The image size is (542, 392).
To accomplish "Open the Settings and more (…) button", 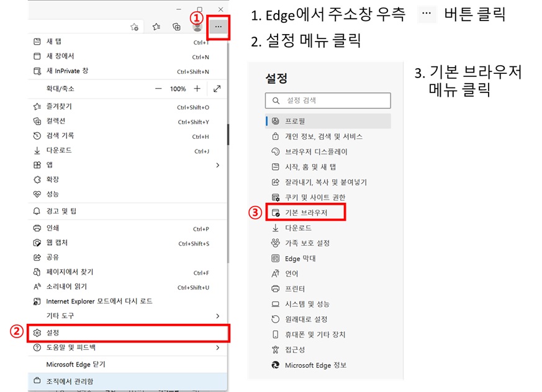I will point(218,27).
